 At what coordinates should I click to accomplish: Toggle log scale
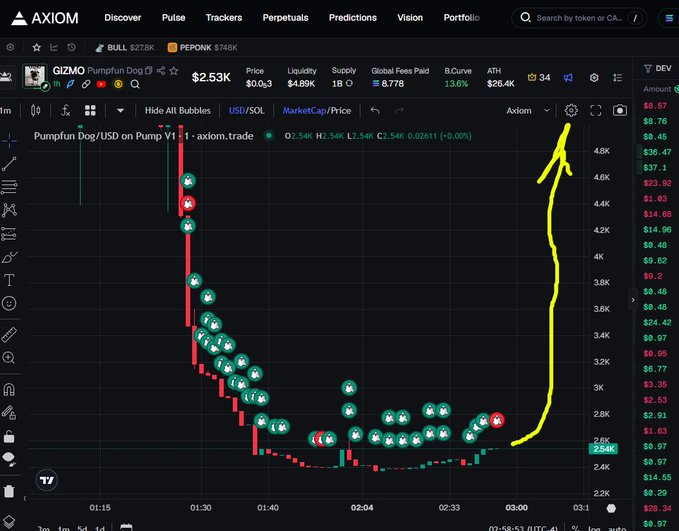[x=596, y=528]
